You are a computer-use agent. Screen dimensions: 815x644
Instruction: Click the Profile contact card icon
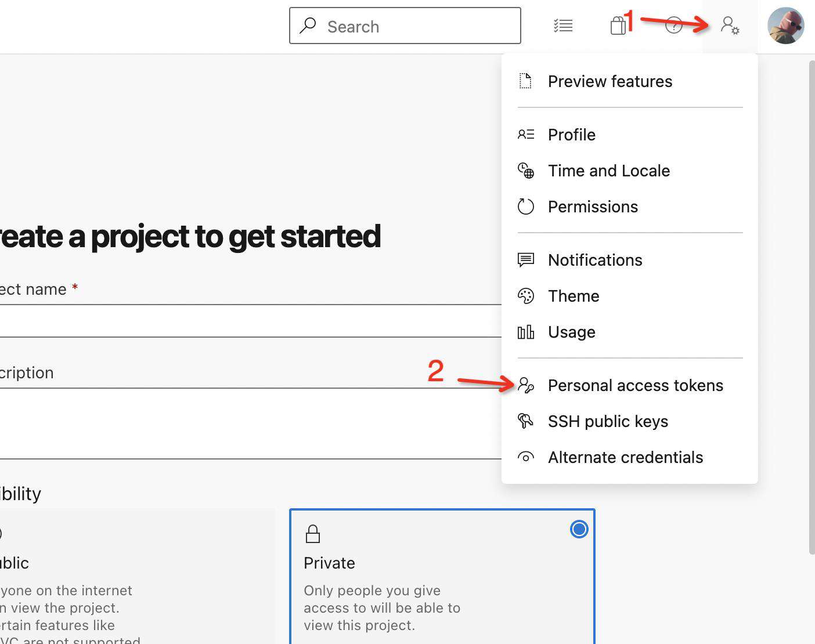(x=526, y=135)
